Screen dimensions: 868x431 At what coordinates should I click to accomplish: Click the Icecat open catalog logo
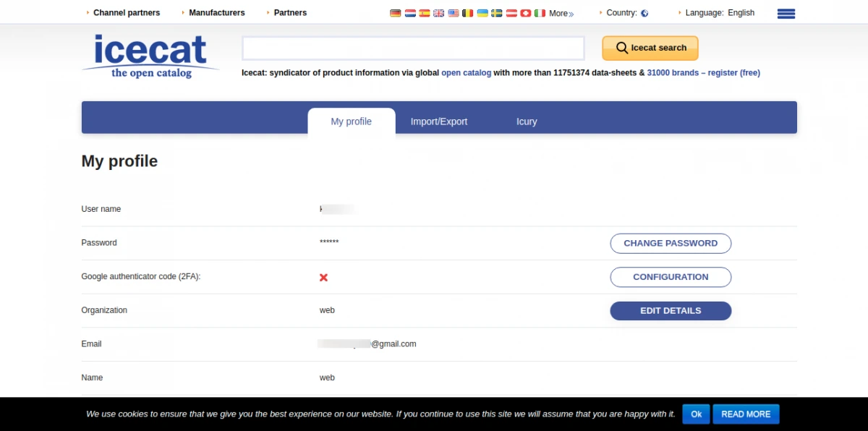pyautogui.click(x=150, y=56)
